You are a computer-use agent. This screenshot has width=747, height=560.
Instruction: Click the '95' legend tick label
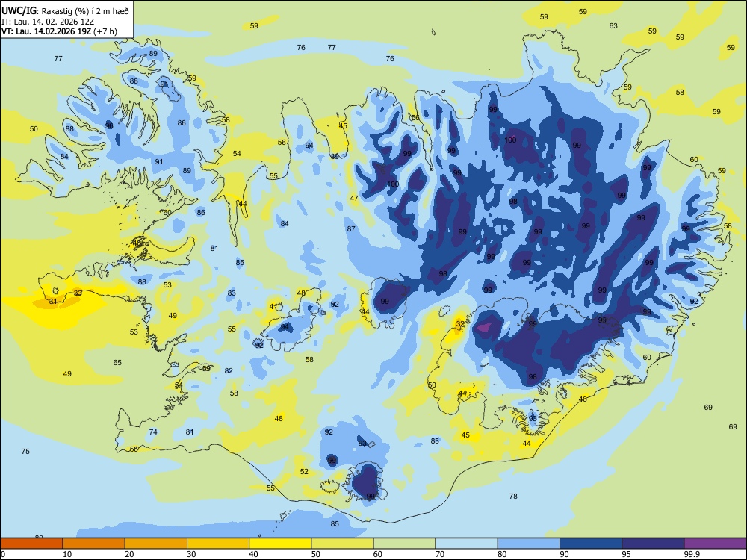click(x=627, y=554)
